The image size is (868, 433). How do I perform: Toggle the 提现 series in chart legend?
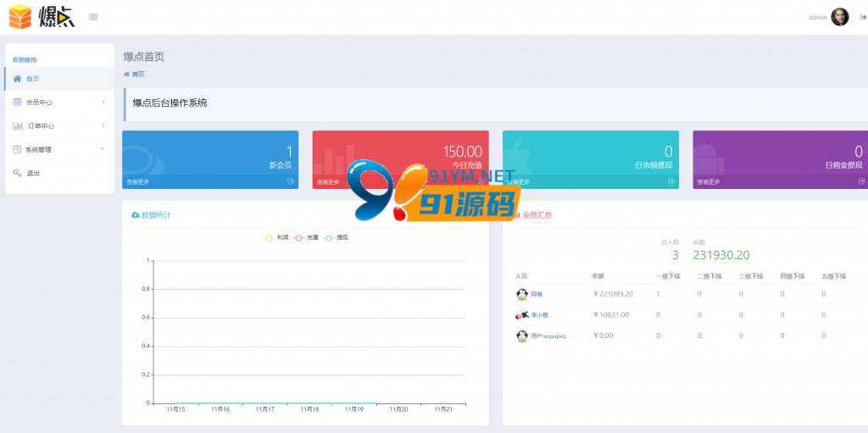(x=336, y=237)
